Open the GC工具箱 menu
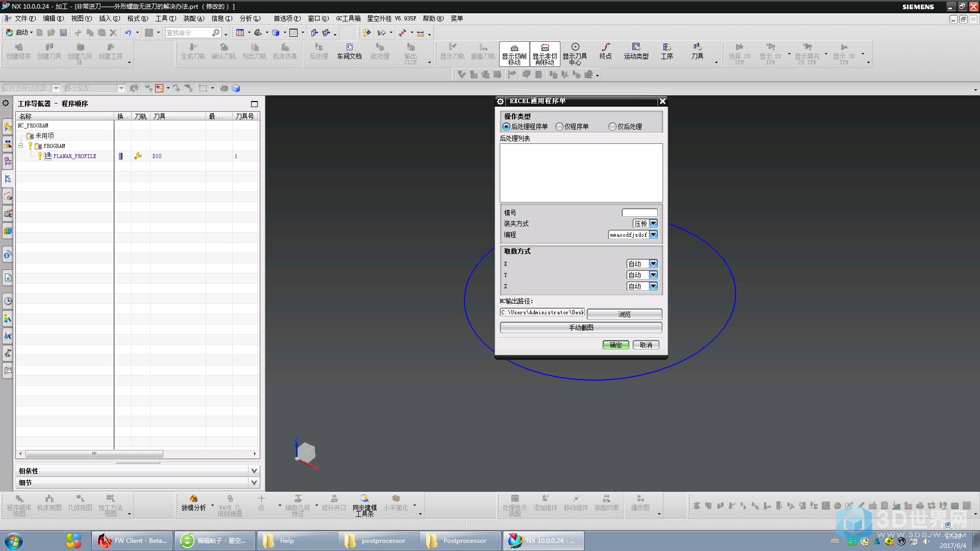 (348, 18)
